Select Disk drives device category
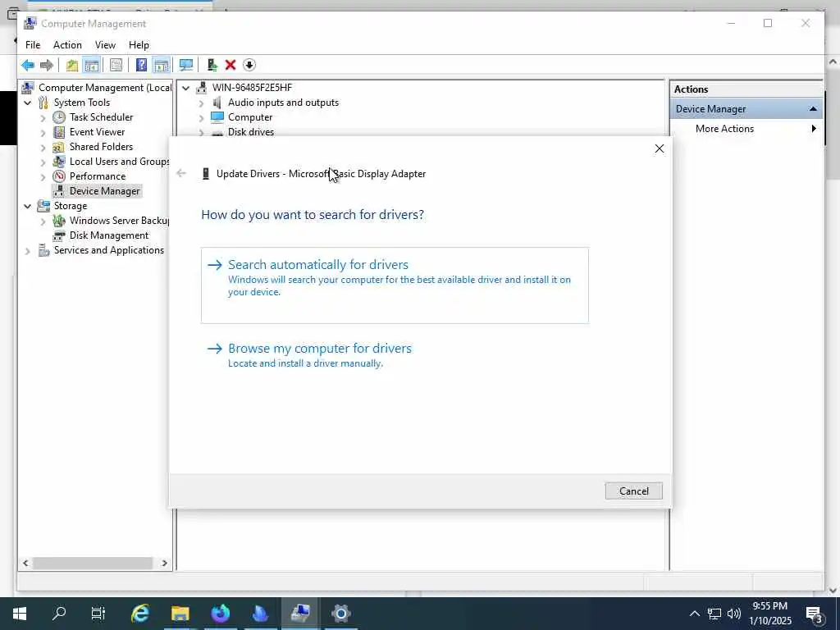Image resolution: width=840 pixels, height=630 pixels. point(251,132)
